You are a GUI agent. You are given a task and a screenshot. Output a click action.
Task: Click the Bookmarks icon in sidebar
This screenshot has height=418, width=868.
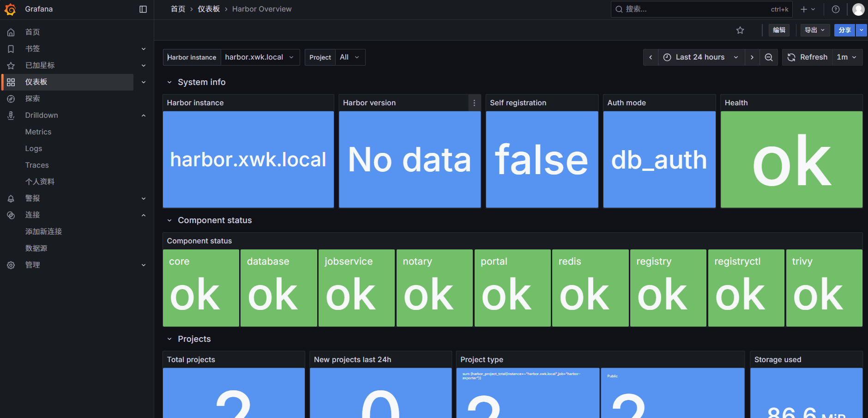[11, 49]
